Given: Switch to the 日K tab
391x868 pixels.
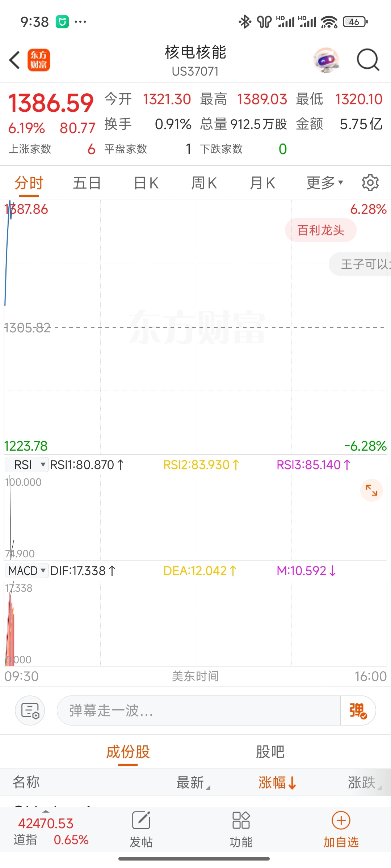Looking at the screenshot, I should pos(146,183).
